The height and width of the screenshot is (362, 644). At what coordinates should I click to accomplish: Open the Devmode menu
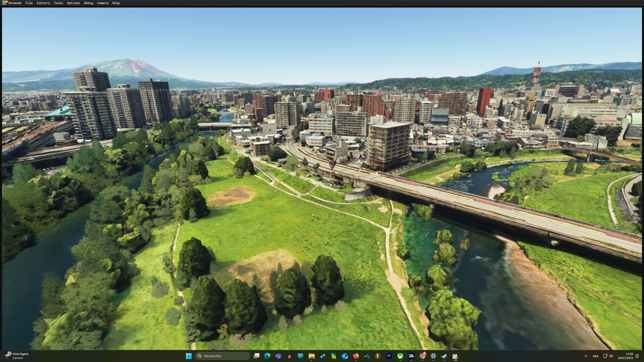pos(14,3)
